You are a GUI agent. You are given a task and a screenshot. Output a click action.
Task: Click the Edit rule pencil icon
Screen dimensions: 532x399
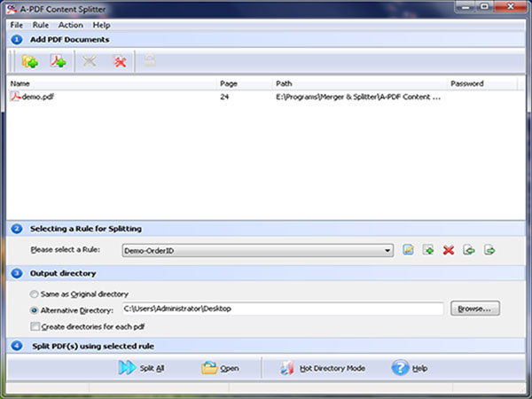click(408, 250)
